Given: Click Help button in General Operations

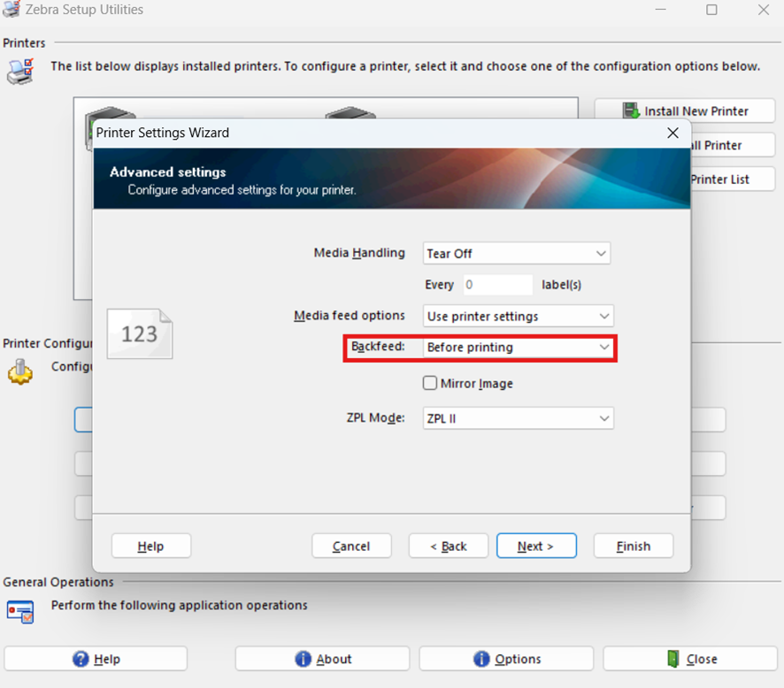Looking at the screenshot, I should (96, 659).
